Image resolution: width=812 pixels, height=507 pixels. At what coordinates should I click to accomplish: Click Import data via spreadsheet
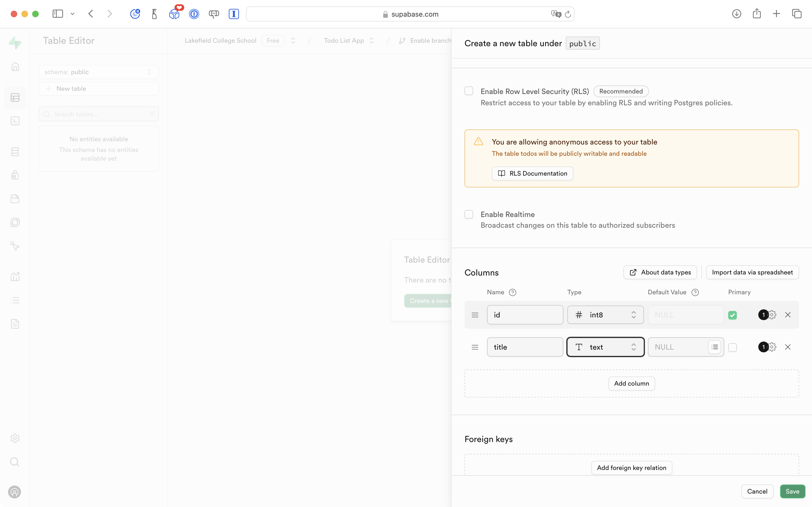(752, 272)
